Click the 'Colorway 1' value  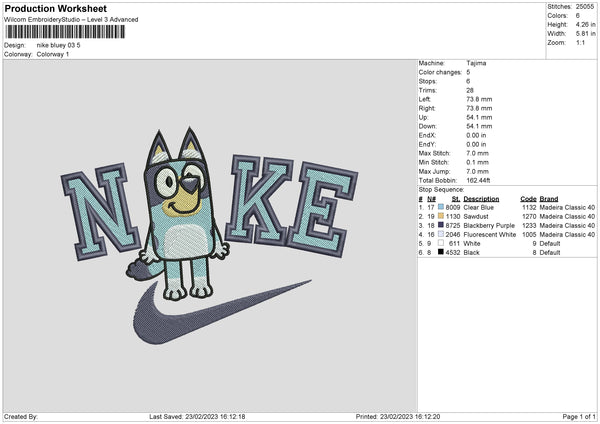53,54
